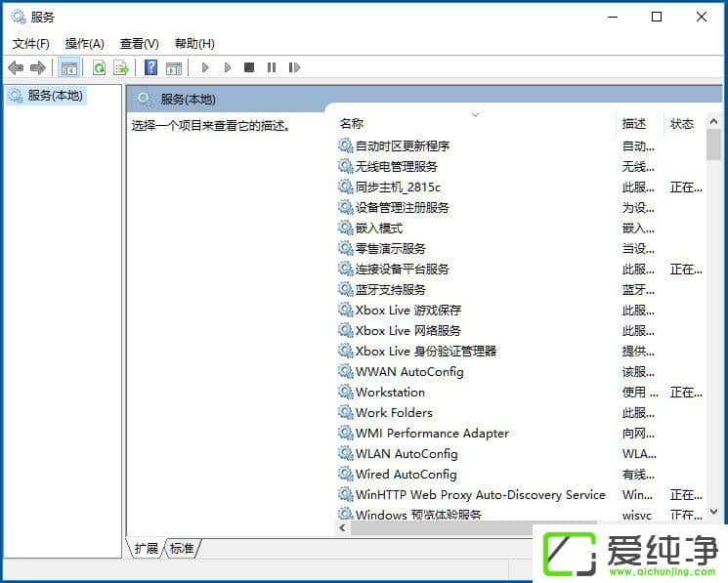Click the gear icon beside 嵌入模式
The width and height of the screenshot is (728, 583).
pos(345,228)
